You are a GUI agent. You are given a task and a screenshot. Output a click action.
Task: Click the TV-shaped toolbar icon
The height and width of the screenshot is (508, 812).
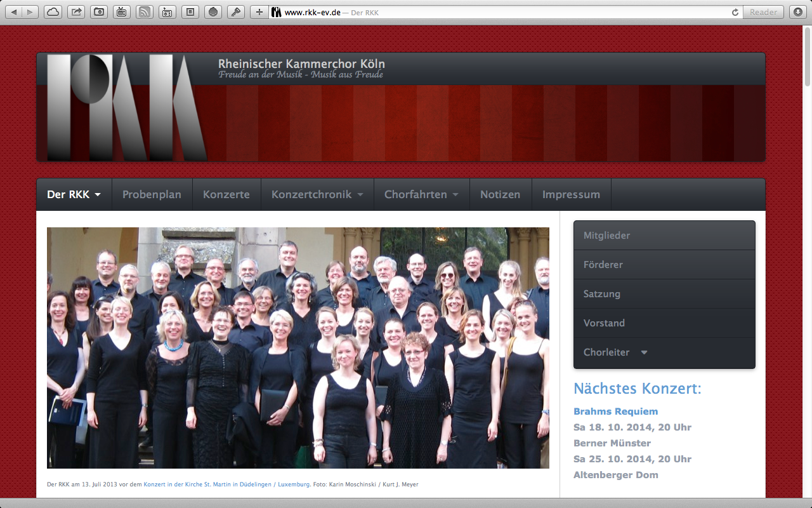click(x=122, y=12)
